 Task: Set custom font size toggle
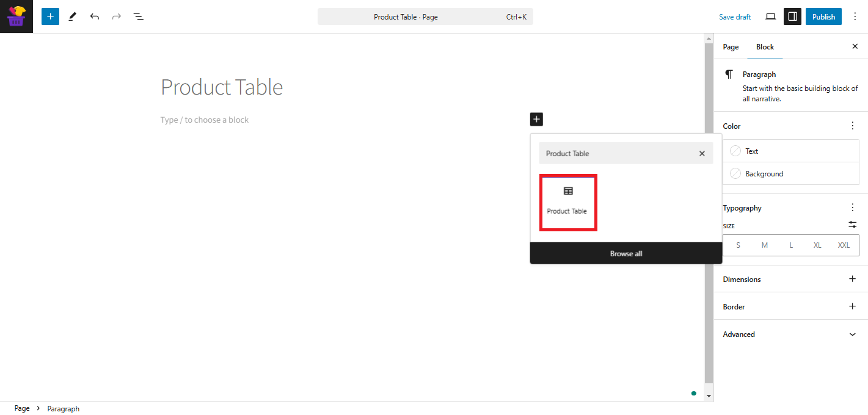coord(853,225)
